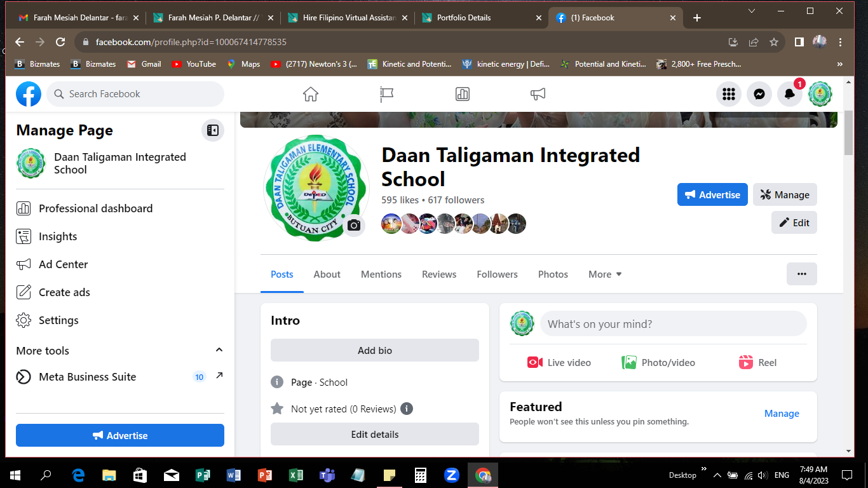The height and width of the screenshot is (488, 868).
Task: Switch to the Photos tab
Action: pyautogui.click(x=553, y=274)
